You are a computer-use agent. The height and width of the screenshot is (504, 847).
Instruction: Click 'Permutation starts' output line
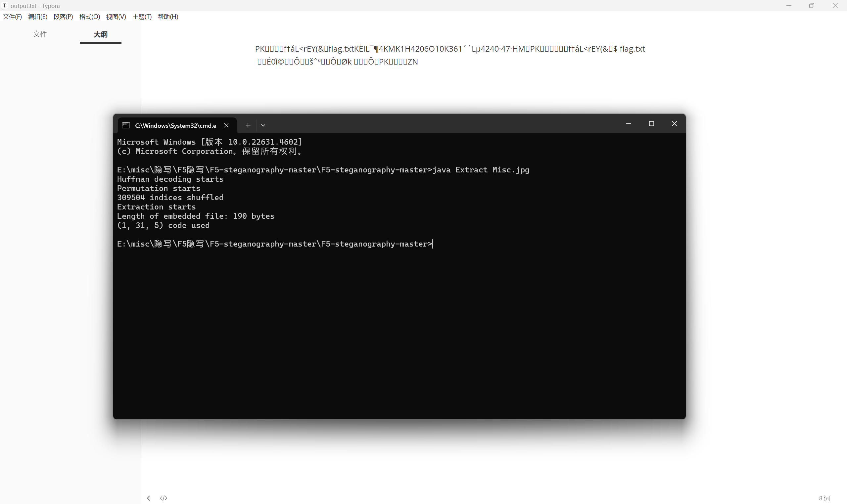click(x=159, y=188)
